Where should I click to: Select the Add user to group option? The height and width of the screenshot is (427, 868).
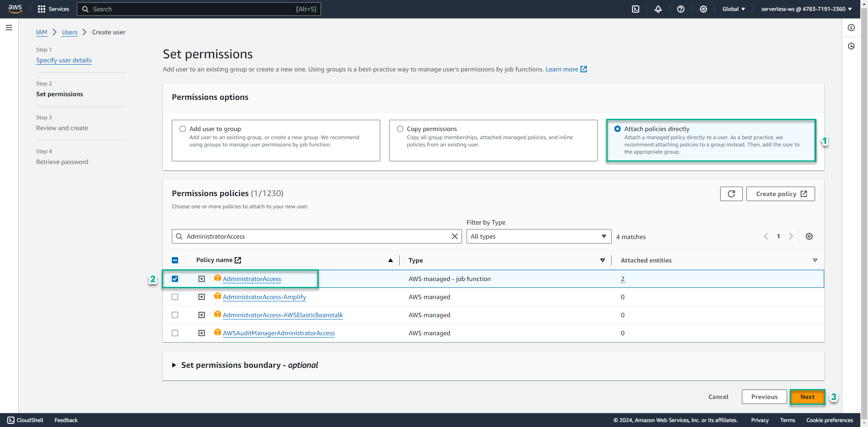click(183, 129)
